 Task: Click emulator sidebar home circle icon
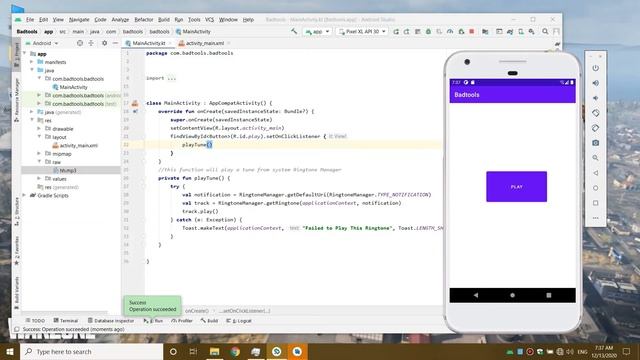(596, 188)
